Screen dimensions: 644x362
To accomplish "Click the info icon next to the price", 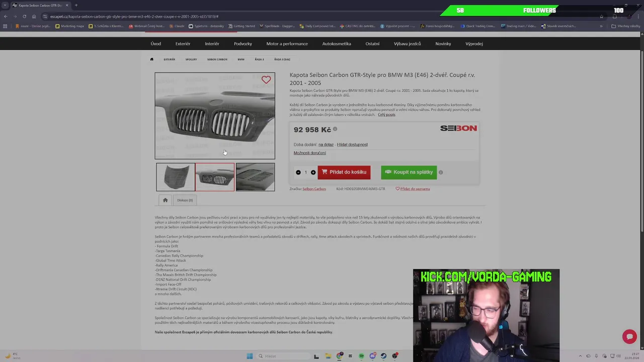I will point(335,129).
